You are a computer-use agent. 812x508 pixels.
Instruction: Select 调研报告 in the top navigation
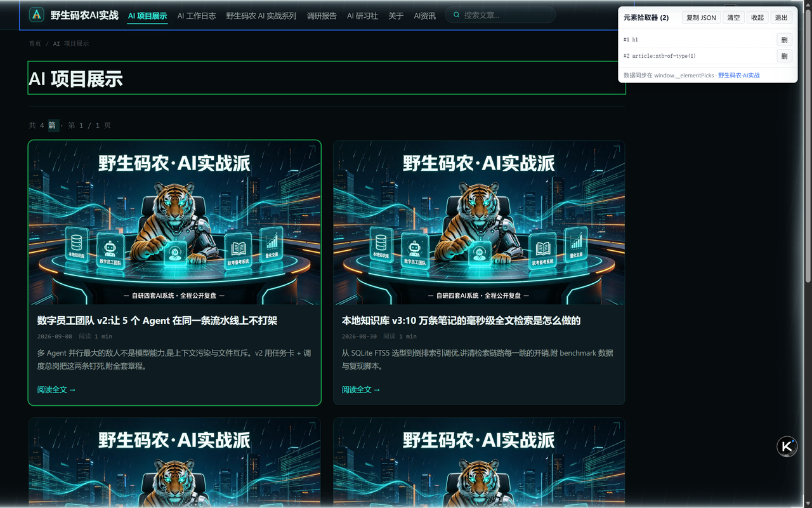(x=322, y=16)
